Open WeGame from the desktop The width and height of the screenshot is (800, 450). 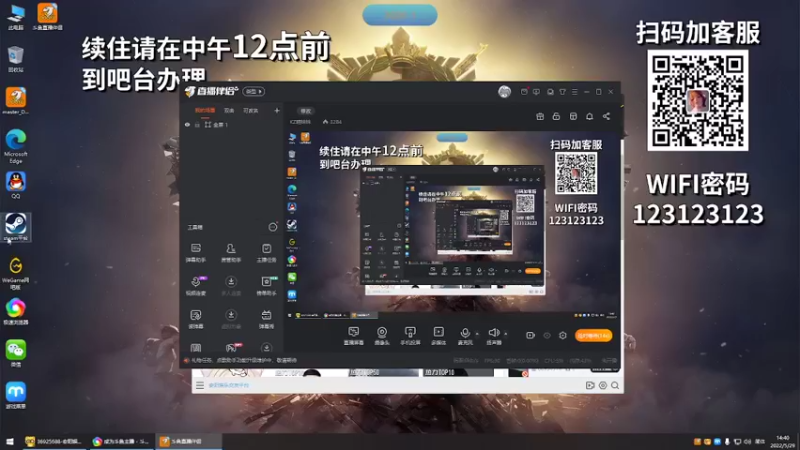tap(16, 272)
